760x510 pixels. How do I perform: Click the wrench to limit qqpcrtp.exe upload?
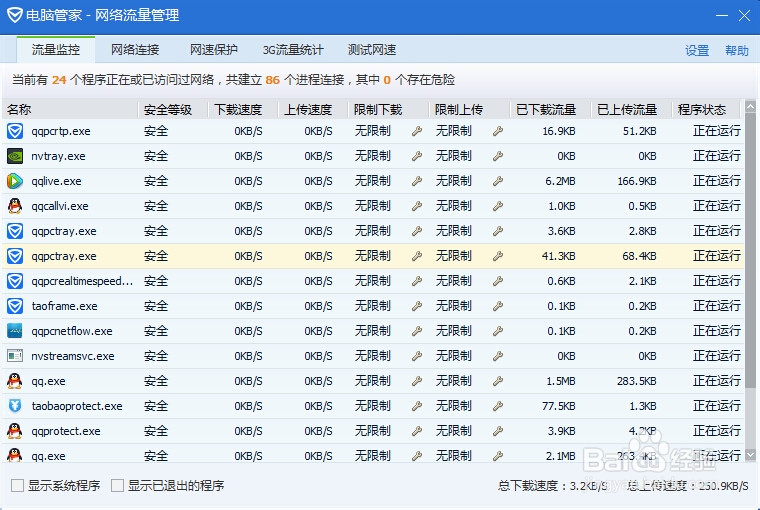498,131
